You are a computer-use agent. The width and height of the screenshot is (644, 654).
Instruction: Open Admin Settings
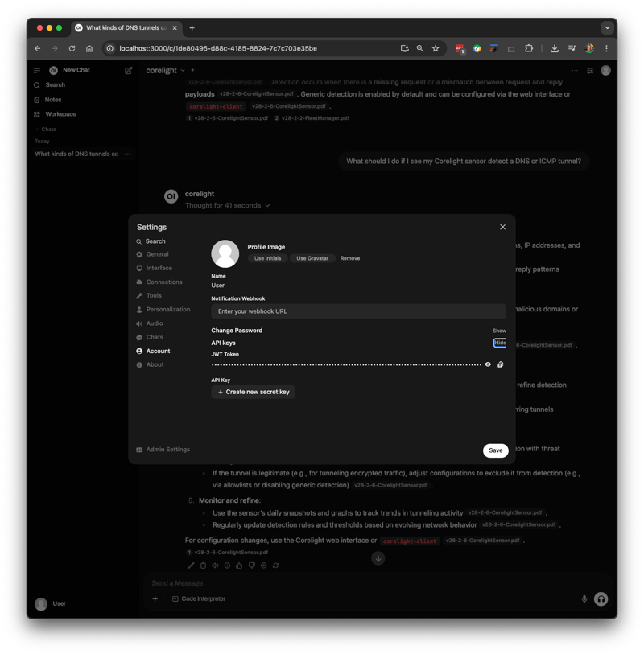point(167,450)
